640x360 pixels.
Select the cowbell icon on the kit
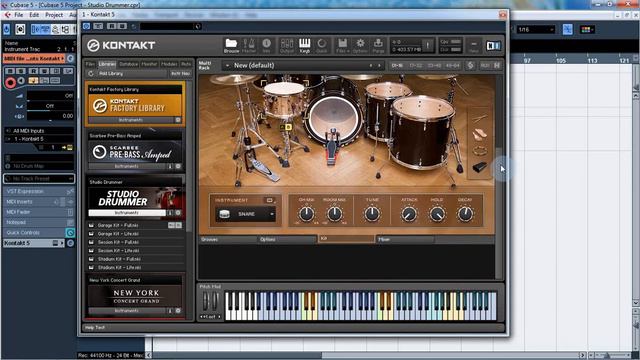point(480,167)
